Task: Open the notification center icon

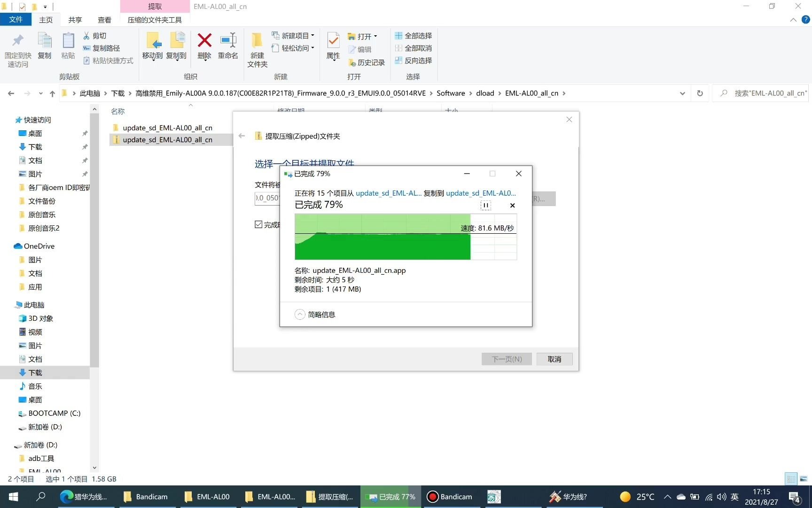Action: tap(795, 497)
